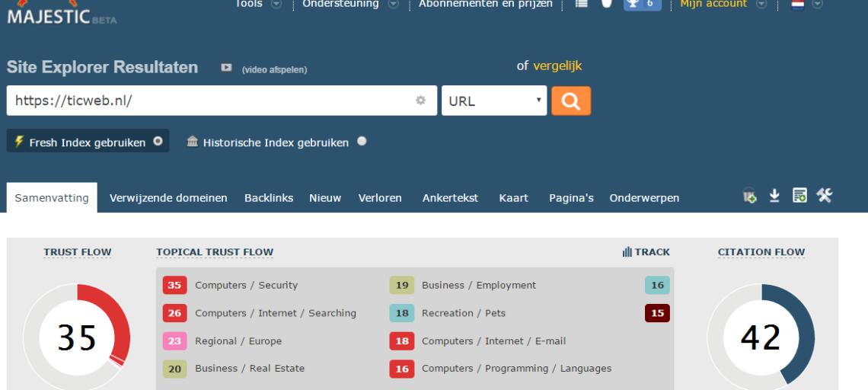Click Site Explorer Resultaten heading
868x390 pixels.
pos(103,68)
